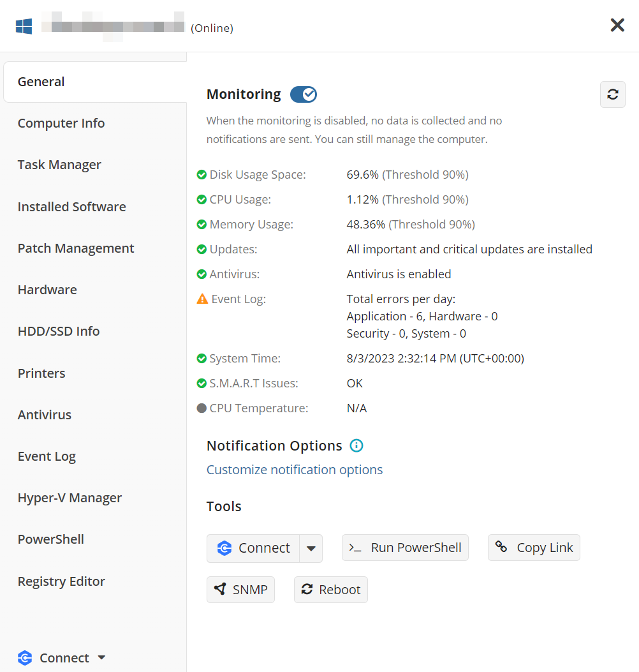Click the refresh monitoring data icon
Screen dimensions: 639x672
612,94
